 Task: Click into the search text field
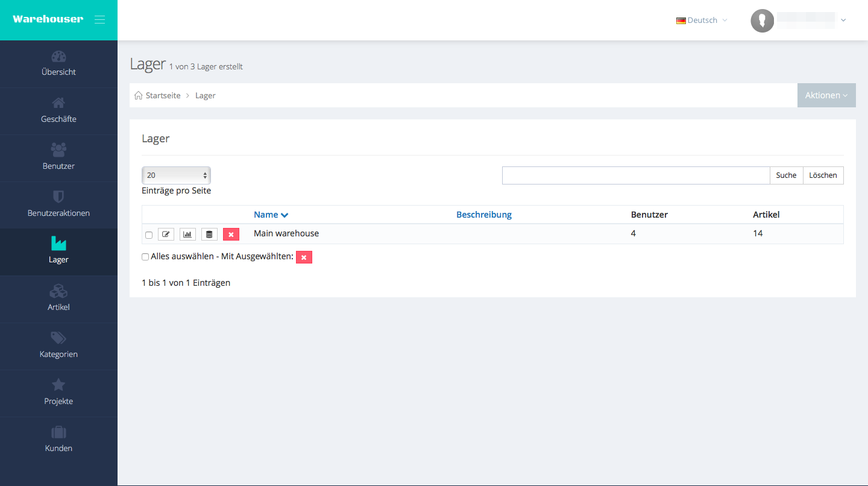pos(635,175)
